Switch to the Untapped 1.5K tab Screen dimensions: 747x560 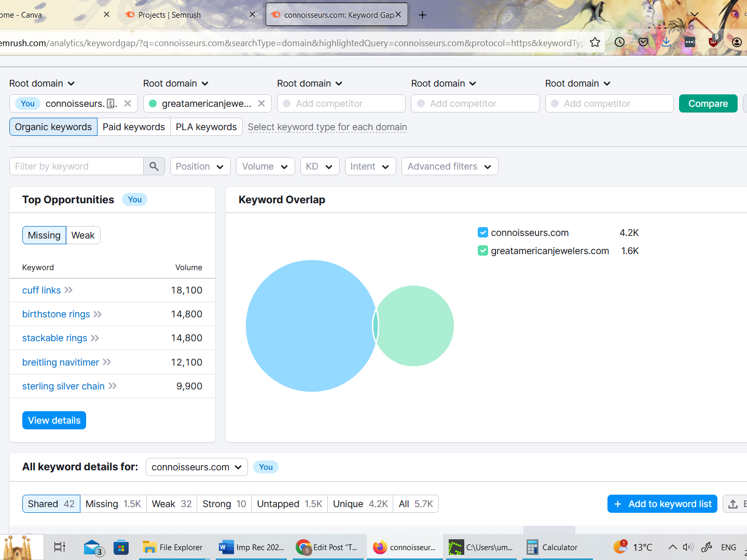[289, 504]
